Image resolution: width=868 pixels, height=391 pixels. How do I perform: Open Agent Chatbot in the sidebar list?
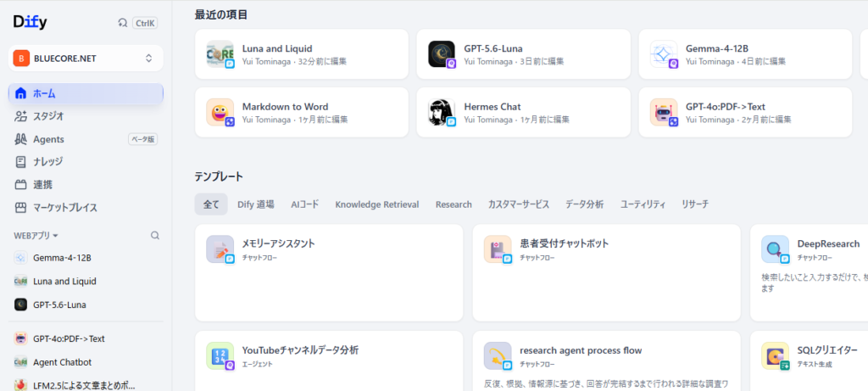86,361
